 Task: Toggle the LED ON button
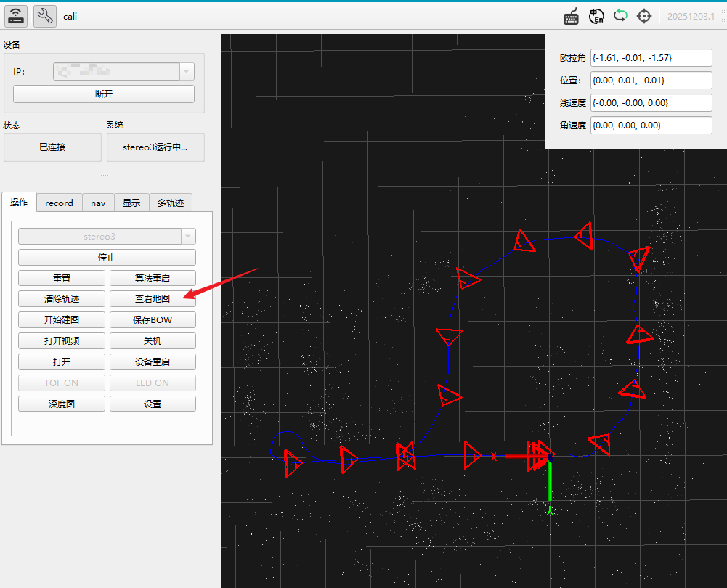tap(153, 383)
